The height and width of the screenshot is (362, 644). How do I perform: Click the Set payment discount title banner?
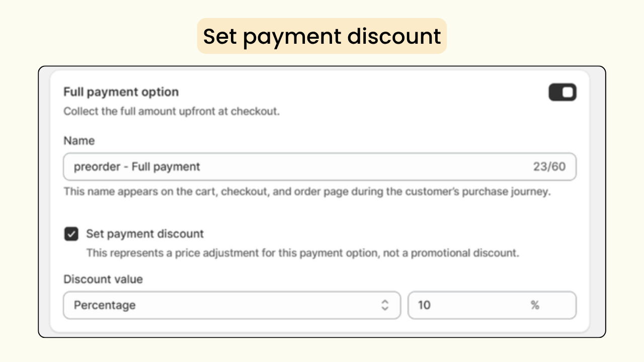pos(321,36)
